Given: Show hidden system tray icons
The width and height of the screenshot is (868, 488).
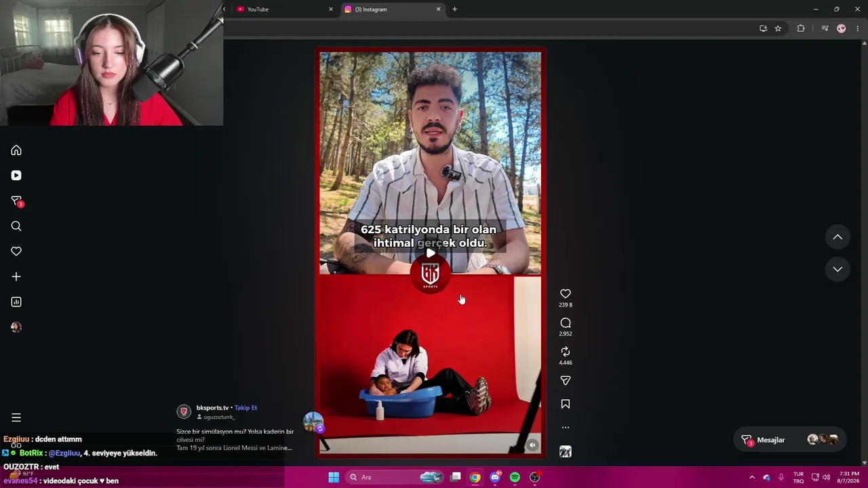Looking at the screenshot, I should pyautogui.click(x=752, y=477).
